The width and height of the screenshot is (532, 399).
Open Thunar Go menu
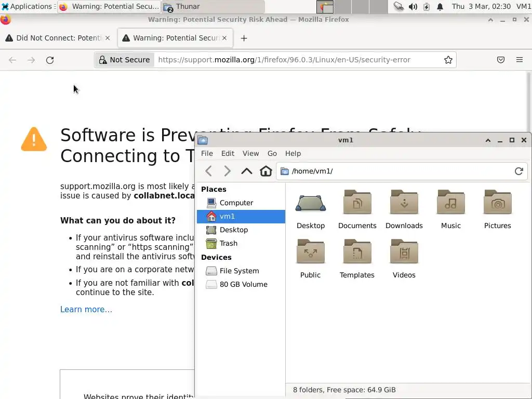pyautogui.click(x=272, y=153)
